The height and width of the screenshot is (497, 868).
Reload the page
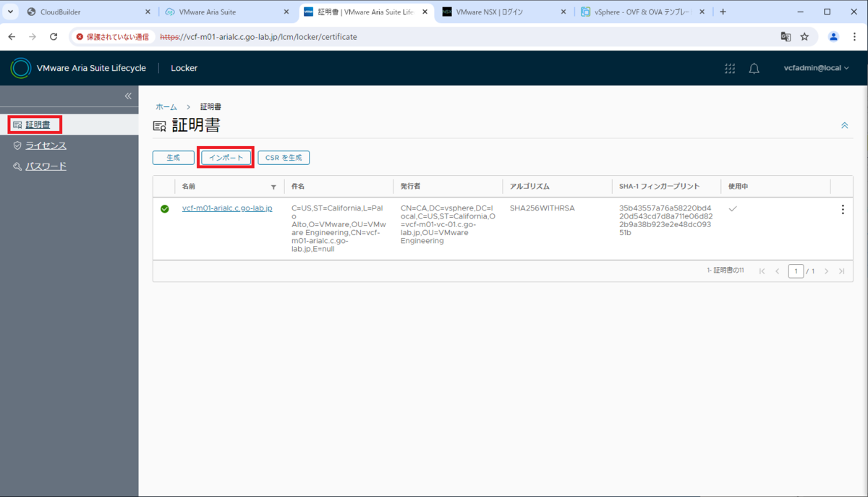click(54, 37)
